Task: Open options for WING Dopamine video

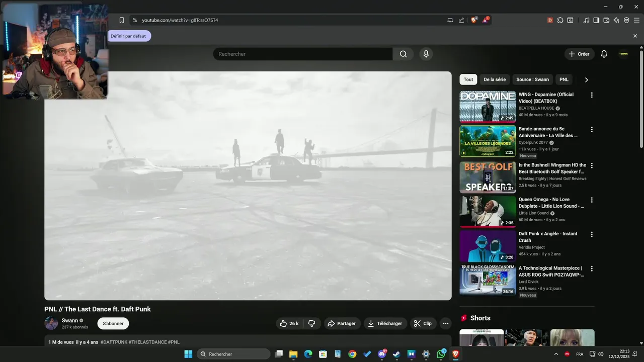Action: (x=592, y=95)
